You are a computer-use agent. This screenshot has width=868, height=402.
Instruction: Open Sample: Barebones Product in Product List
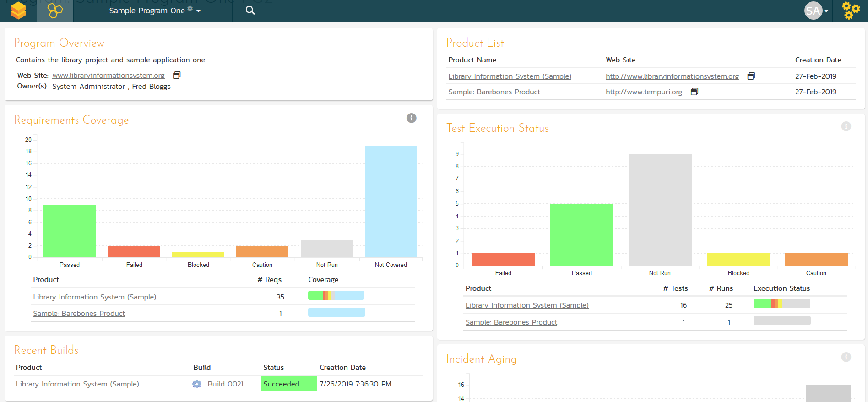click(494, 92)
